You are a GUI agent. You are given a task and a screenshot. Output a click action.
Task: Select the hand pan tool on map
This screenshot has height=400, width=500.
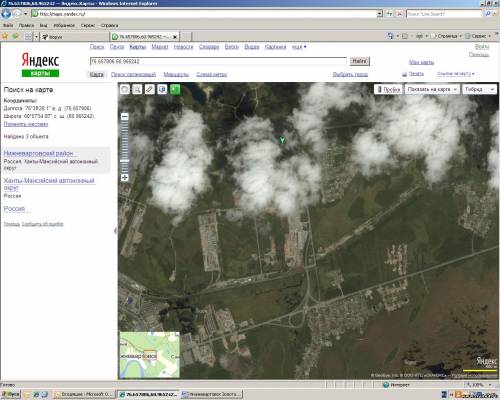tap(125, 89)
